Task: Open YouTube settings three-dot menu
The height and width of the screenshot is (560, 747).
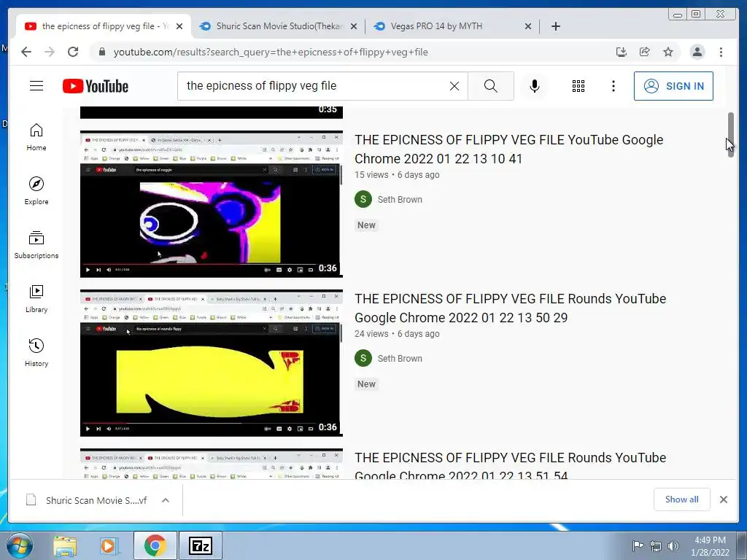Action: tap(613, 86)
